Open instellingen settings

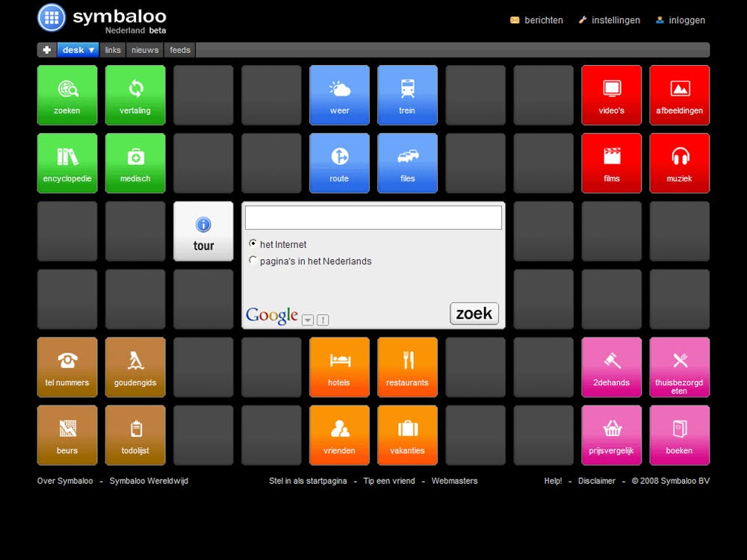(x=610, y=20)
